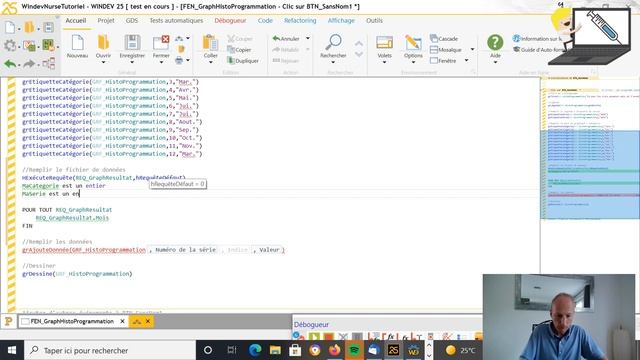Open Spotify from the taskbar
Viewport: 640px width, 360px height.
point(354,350)
